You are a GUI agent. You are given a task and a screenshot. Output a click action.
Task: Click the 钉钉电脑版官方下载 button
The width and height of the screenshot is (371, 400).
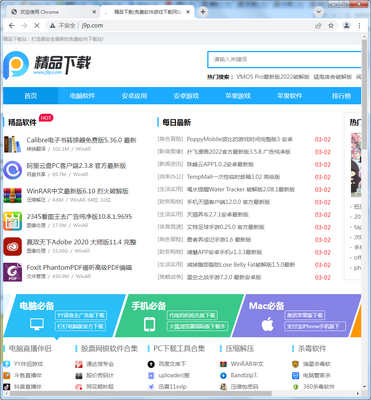coord(81,326)
